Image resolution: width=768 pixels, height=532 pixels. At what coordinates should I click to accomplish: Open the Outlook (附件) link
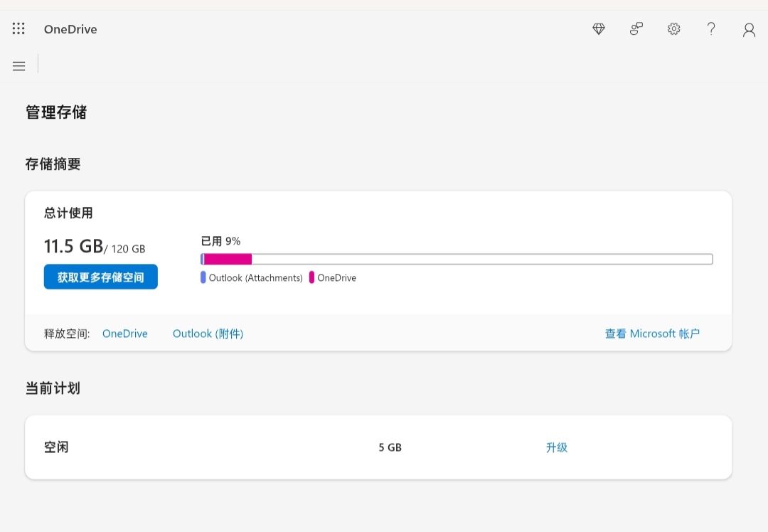click(208, 334)
